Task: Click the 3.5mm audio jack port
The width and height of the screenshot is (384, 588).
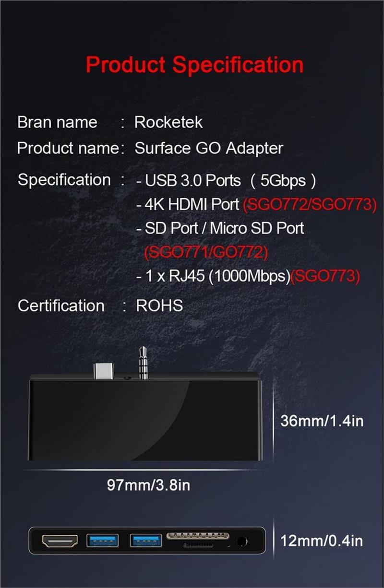Action: tap(242, 542)
